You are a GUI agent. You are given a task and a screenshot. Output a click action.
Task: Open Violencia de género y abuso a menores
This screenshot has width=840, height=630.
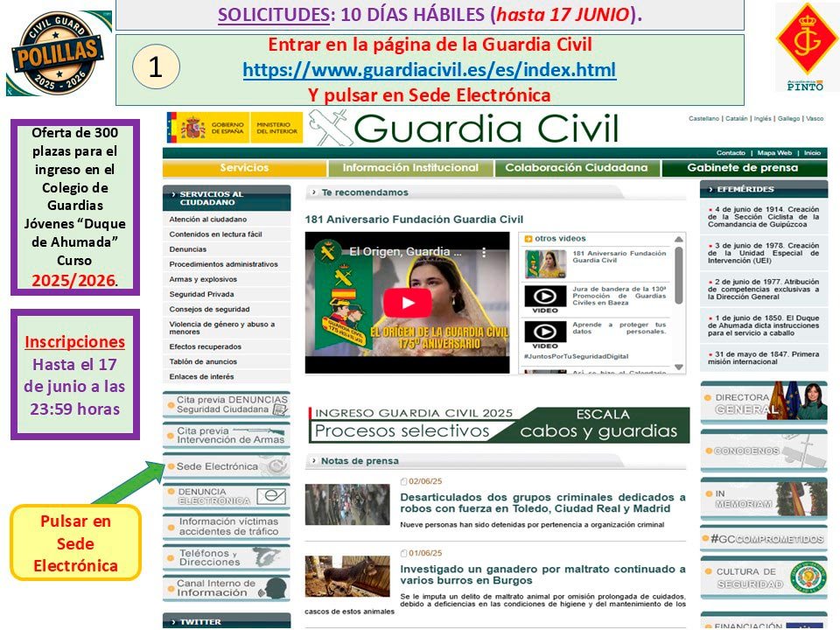[x=227, y=328]
